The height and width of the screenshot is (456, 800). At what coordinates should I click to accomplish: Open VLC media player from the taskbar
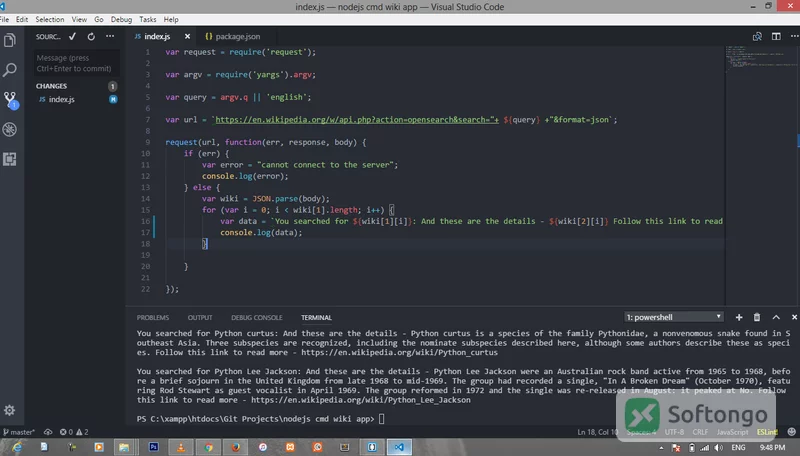click(x=181, y=447)
